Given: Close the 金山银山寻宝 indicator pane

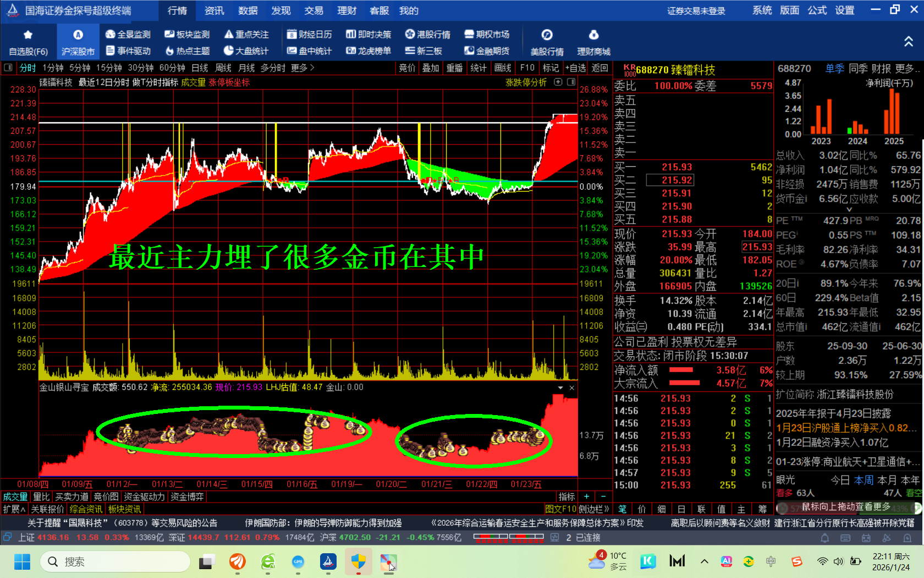Looking at the screenshot, I should (x=572, y=388).
